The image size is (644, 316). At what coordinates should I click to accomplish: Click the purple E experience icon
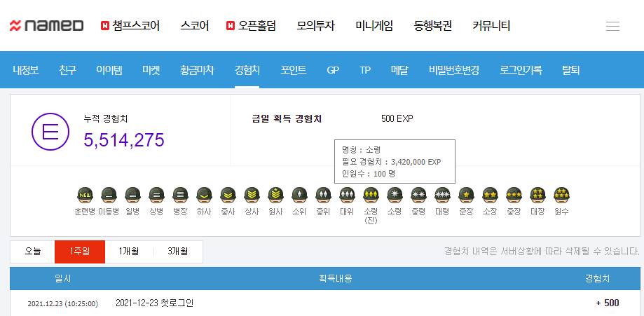50,131
